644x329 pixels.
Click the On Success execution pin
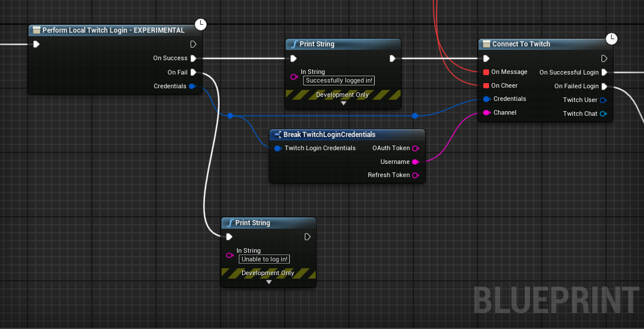(x=193, y=58)
